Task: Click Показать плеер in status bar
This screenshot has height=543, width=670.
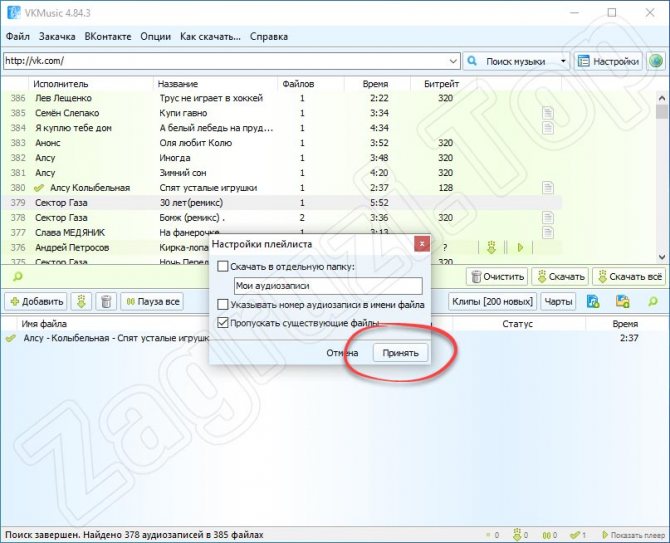Action: point(634,535)
